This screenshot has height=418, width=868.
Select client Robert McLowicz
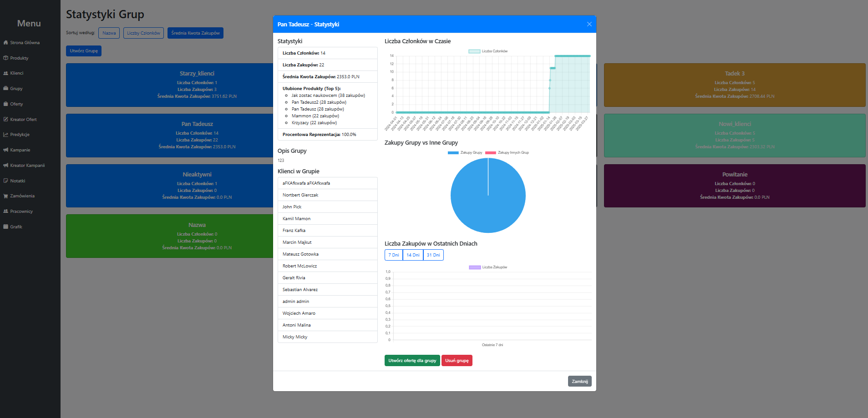[x=328, y=266]
